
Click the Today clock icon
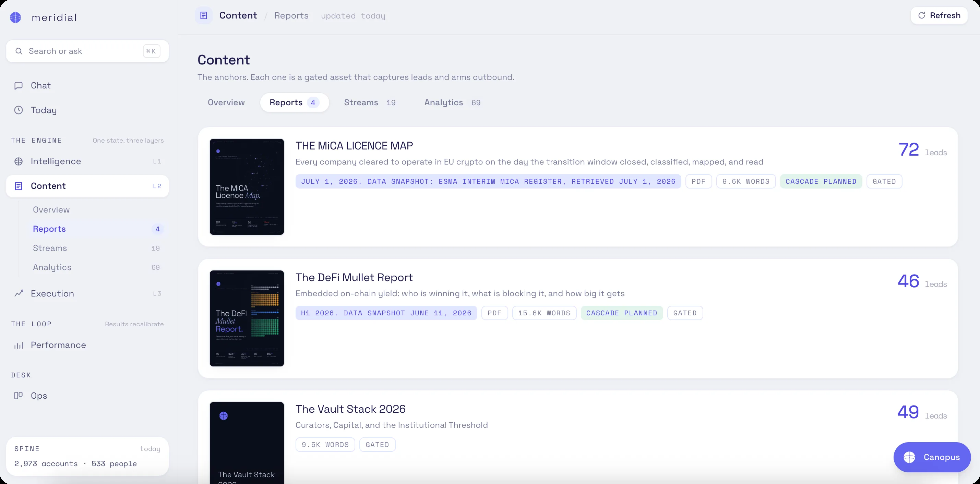(18, 110)
